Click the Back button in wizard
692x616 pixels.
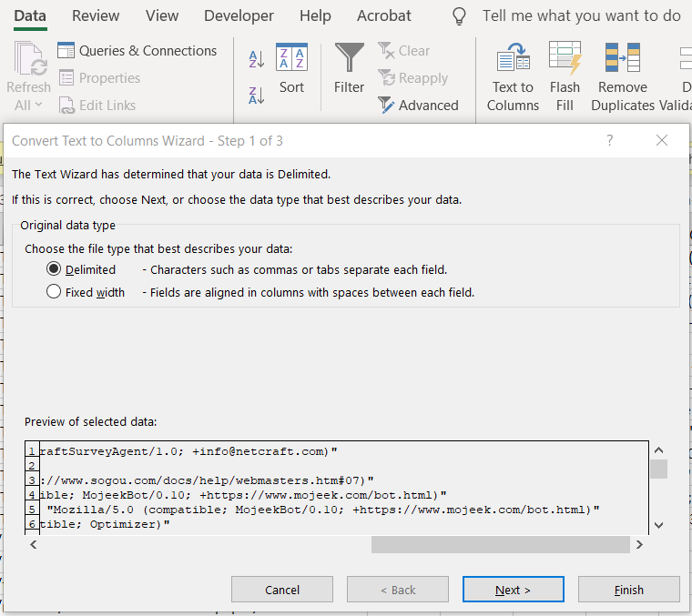[398, 590]
